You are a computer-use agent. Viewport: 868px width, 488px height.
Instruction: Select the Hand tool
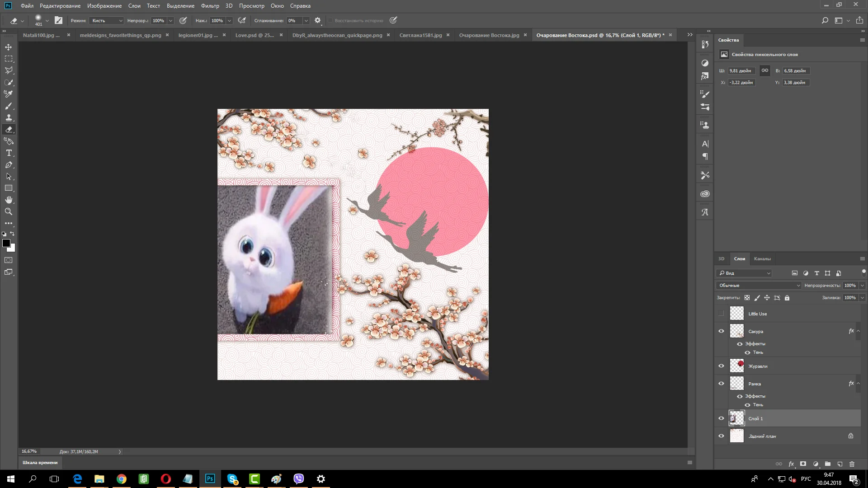coord(9,200)
